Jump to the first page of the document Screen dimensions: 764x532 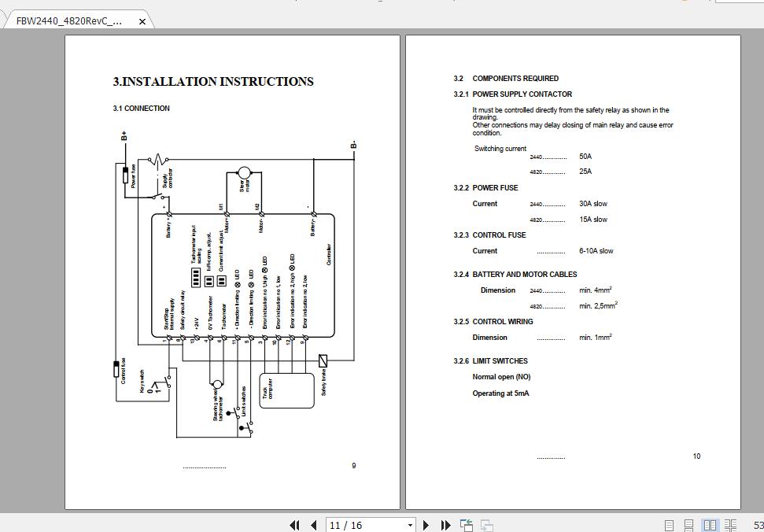pos(294,525)
